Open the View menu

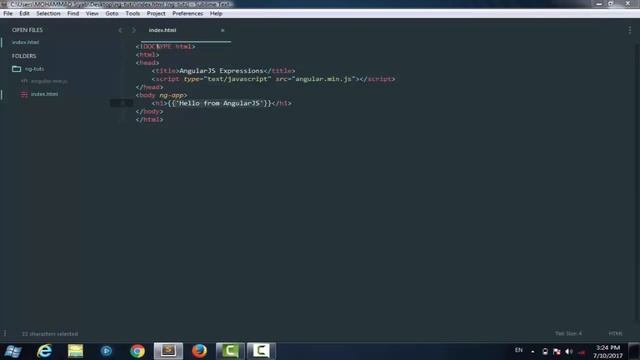pos(92,13)
